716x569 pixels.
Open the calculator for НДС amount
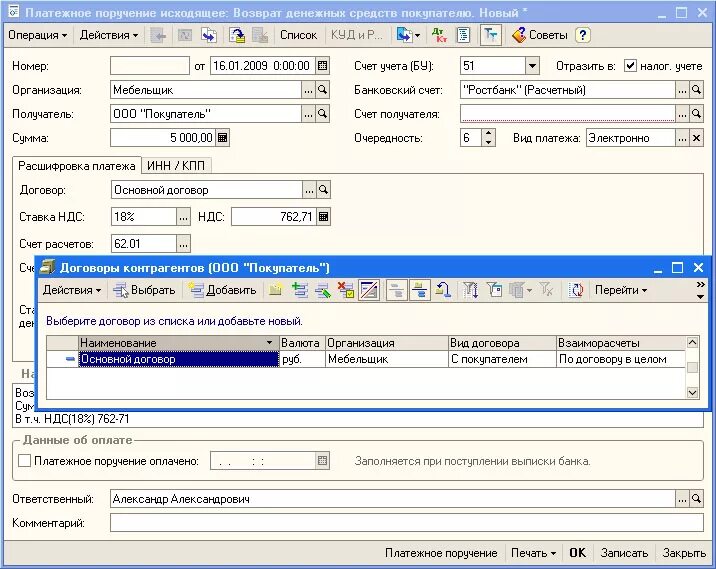323,217
